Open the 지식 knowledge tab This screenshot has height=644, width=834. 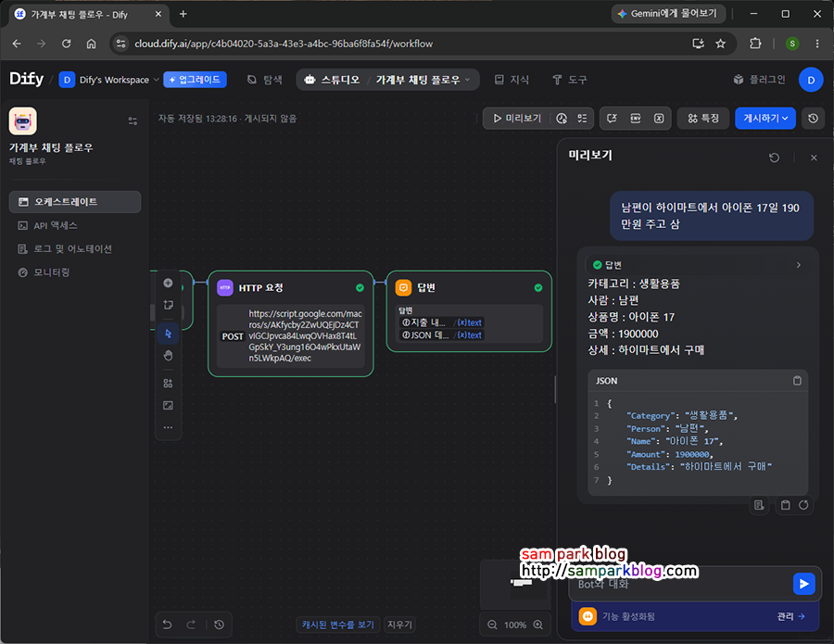click(x=512, y=80)
